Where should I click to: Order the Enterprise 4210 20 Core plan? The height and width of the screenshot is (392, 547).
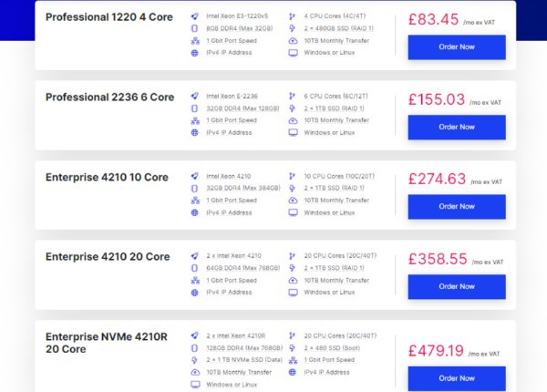tap(457, 286)
